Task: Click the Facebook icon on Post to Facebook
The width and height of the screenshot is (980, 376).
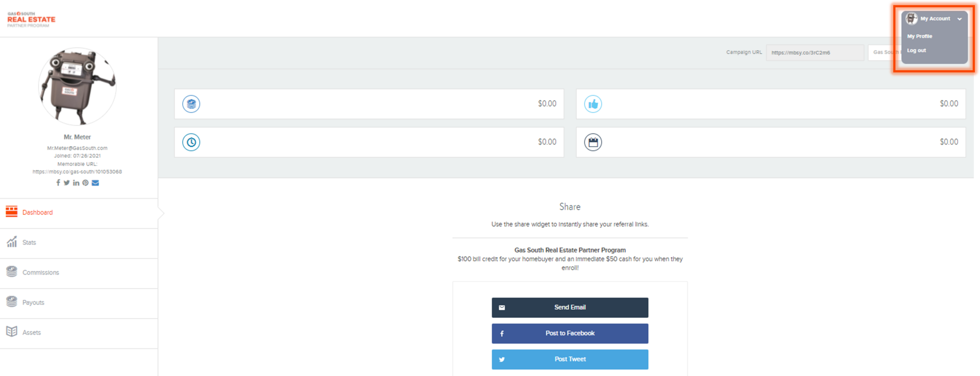Action: (502, 334)
